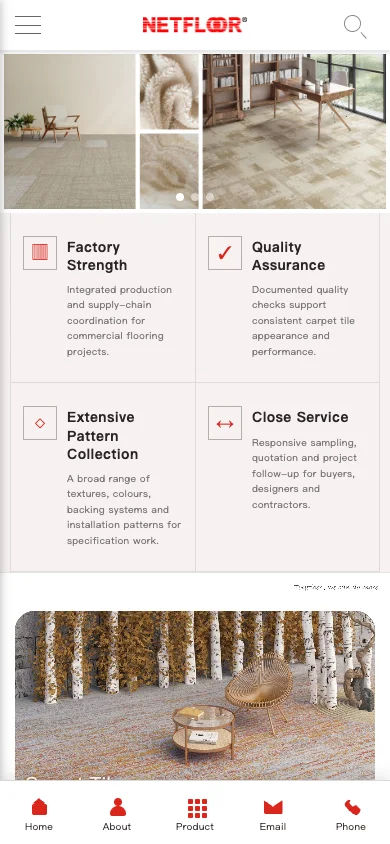Go to Home in bottom bar
The image size is (390, 844).
[39, 814]
